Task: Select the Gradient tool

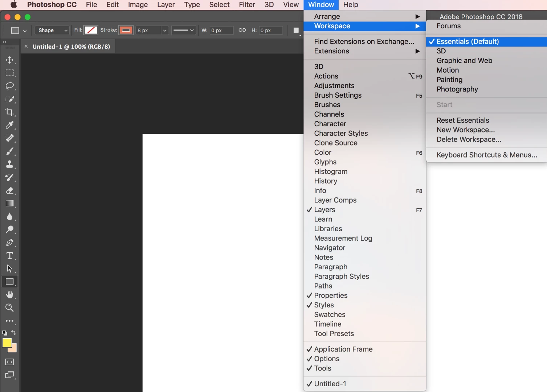Action: click(x=10, y=204)
